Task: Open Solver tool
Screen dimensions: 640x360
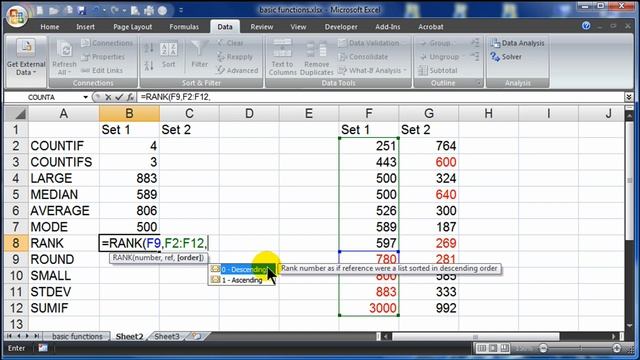Action: (506, 57)
